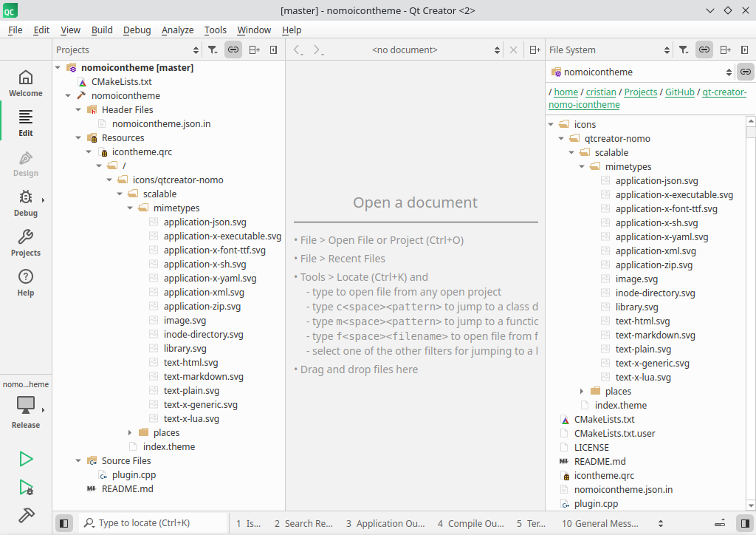Switch to Edit mode

26,123
